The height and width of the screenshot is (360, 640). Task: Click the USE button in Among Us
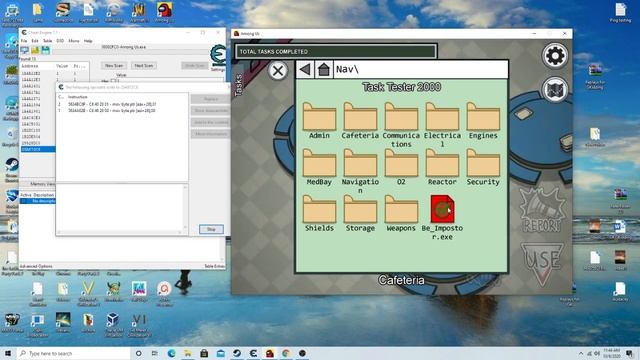pyautogui.click(x=542, y=264)
